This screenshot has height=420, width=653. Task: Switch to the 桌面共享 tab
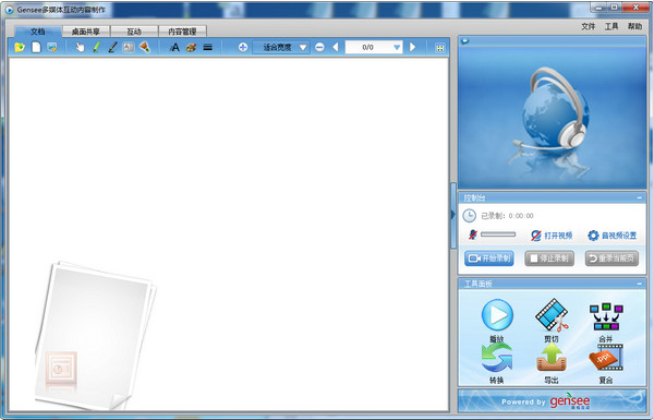pyautogui.click(x=87, y=32)
